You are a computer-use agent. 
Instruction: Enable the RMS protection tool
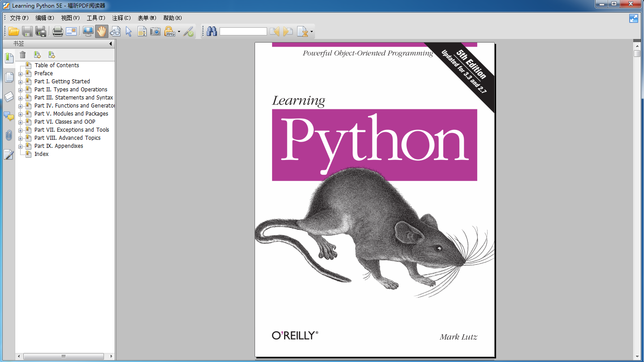tap(170, 31)
